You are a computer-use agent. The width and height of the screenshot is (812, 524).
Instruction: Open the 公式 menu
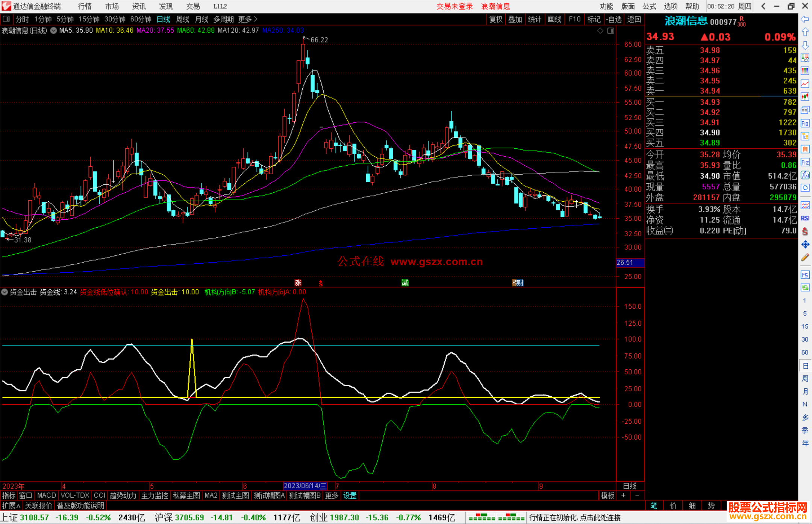click(x=649, y=6)
